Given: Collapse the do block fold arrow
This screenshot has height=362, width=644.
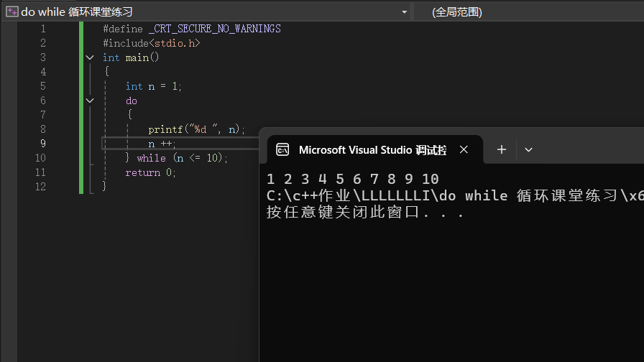Looking at the screenshot, I should click(x=90, y=101).
